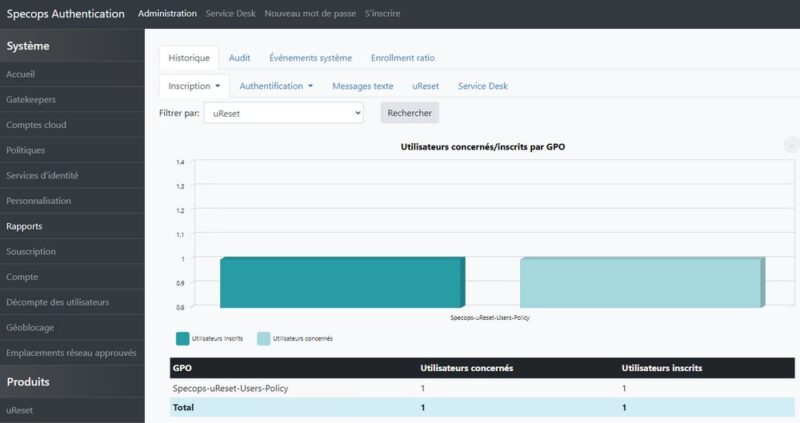Select the Enrollment ratio tab
This screenshot has height=423, width=800.
click(402, 58)
